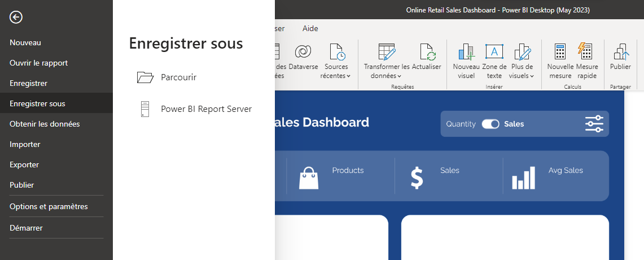Click Transformer les données icon

(x=387, y=51)
